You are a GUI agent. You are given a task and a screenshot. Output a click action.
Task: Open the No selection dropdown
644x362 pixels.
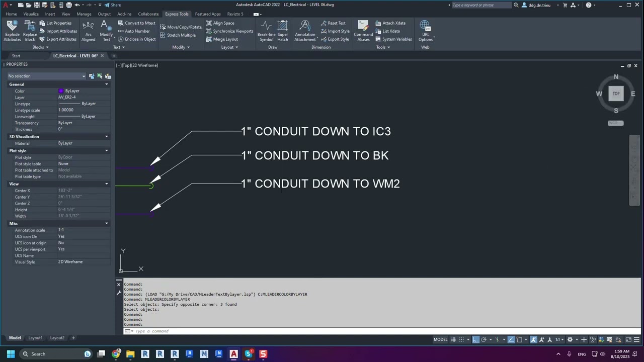click(46, 76)
